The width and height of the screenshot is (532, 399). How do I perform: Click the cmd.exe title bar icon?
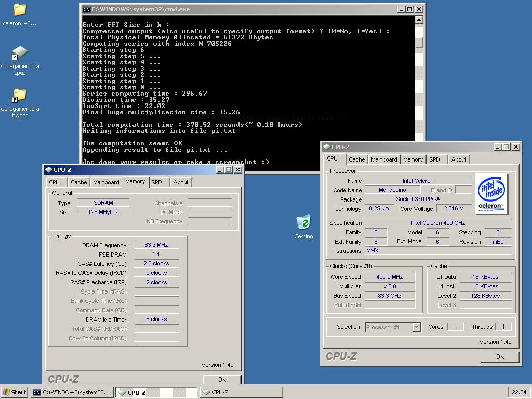86,9
